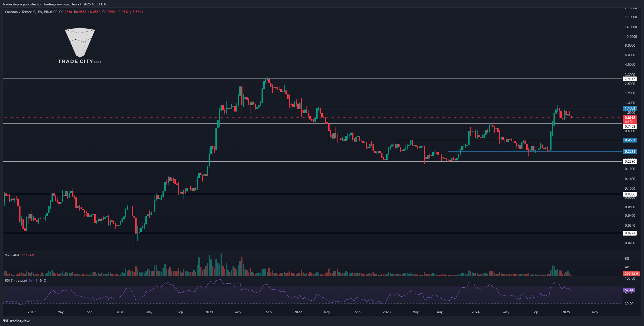This screenshot has height=326, width=644.
Task: Click the 0.0271 price label
Action: pos(630,233)
